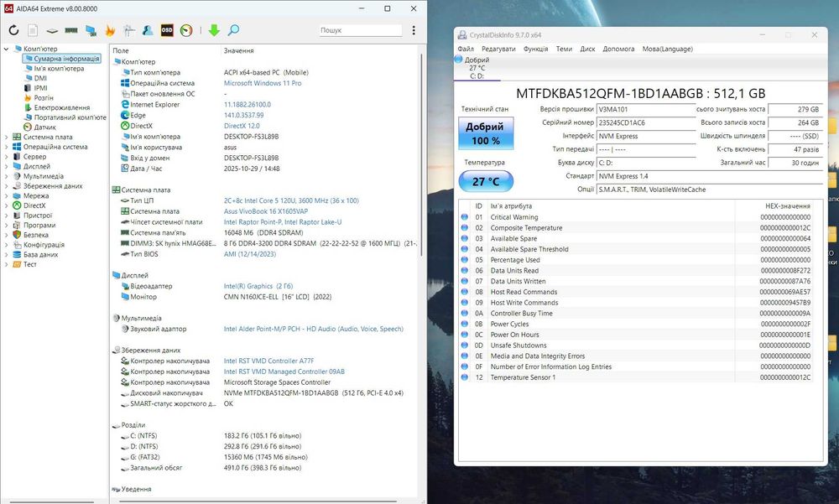The image size is (839, 504).
Task: Select the Composite Temperature attribute row
Action: pyautogui.click(x=636, y=228)
